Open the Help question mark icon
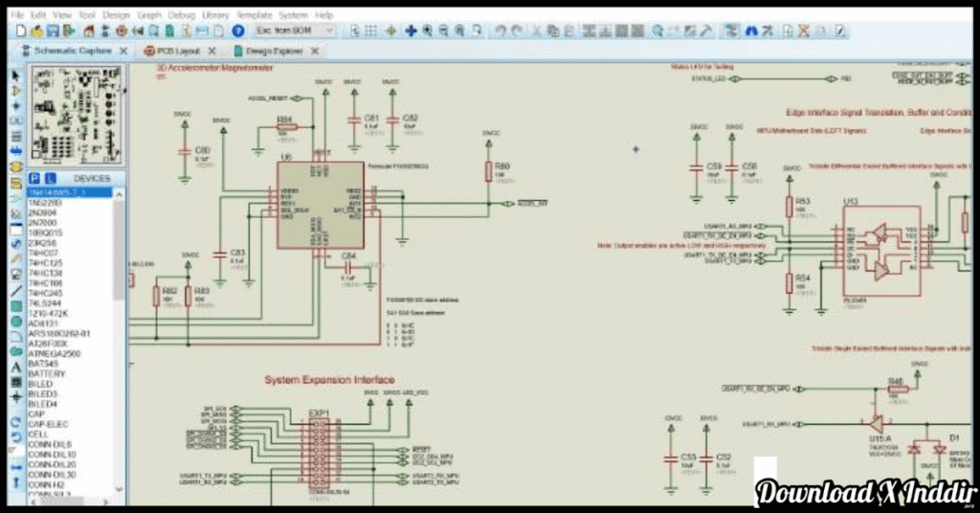The image size is (980, 513). coord(238,31)
